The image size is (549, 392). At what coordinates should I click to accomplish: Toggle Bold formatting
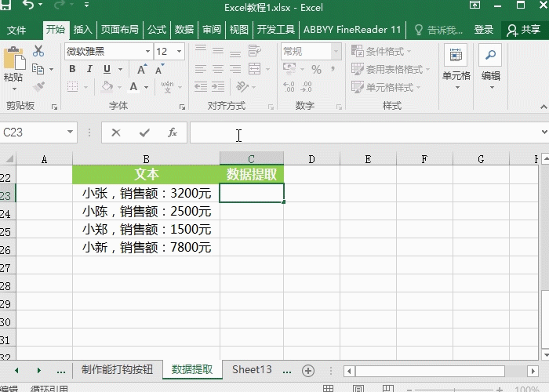click(x=71, y=69)
